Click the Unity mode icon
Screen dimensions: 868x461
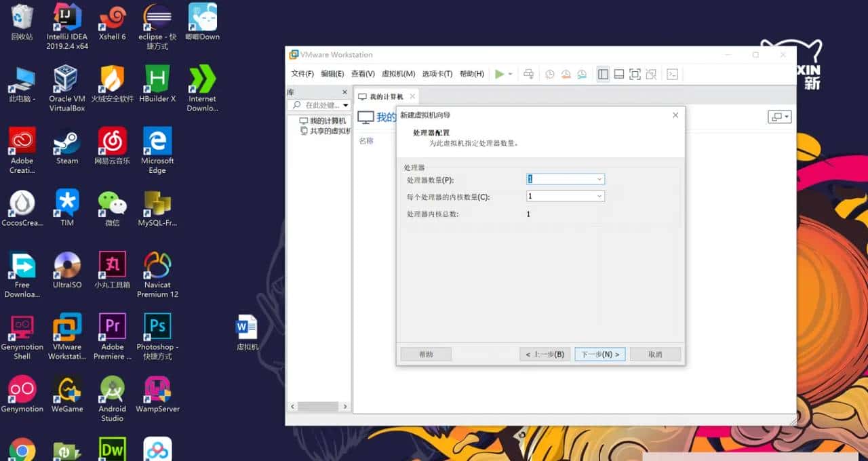pos(652,74)
